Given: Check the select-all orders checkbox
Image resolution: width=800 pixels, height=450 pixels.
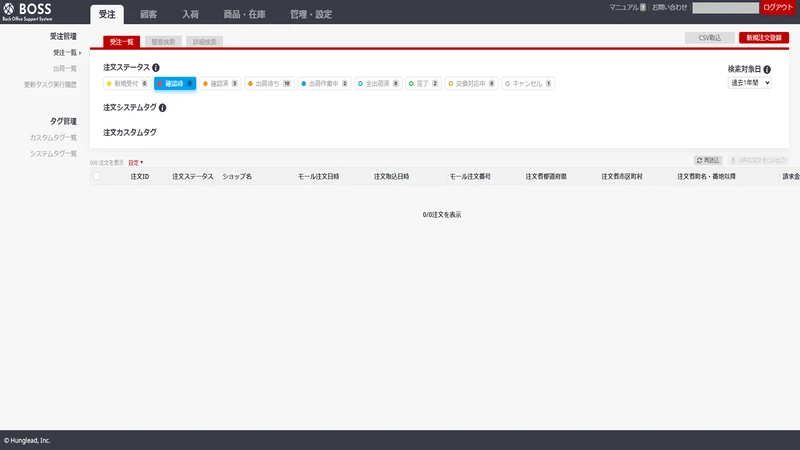Looking at the screenshot, I should click(96, 176).
